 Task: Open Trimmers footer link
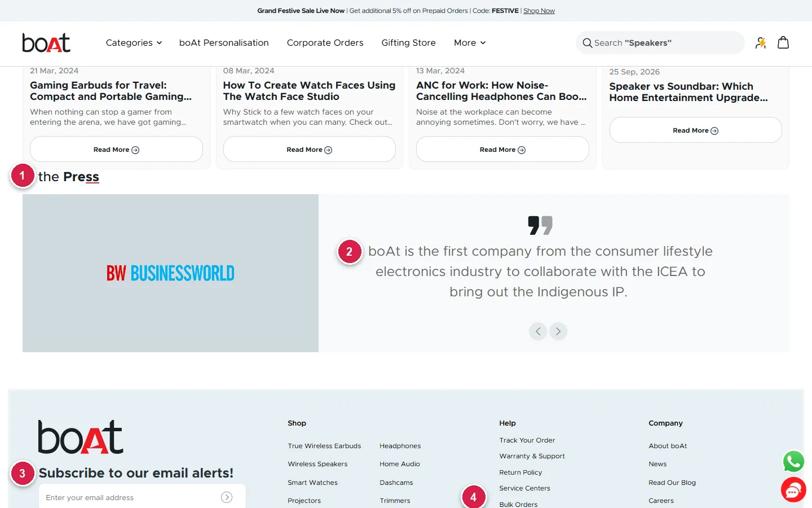pyautogui.click(x=395, y=501)
